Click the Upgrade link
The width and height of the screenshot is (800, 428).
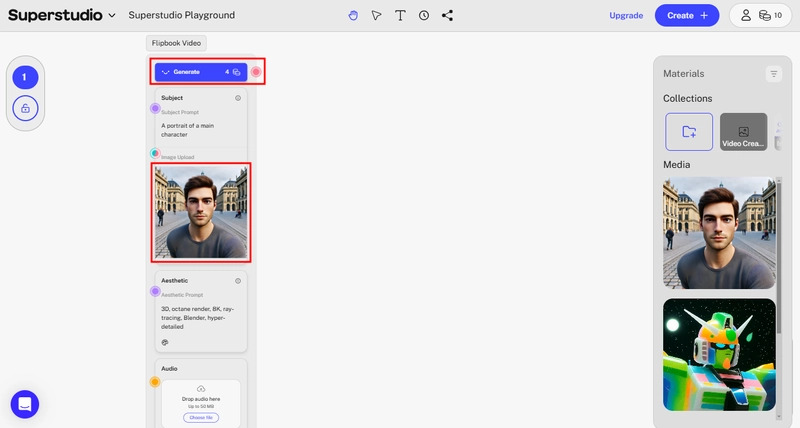coord(626,15)
